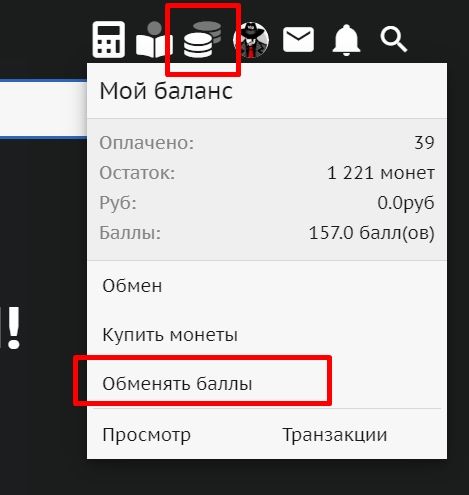Image resolution: width=469 pixels, height=495 pixels.
Task: Click the 0.0руб value
Action: point(406,203)
